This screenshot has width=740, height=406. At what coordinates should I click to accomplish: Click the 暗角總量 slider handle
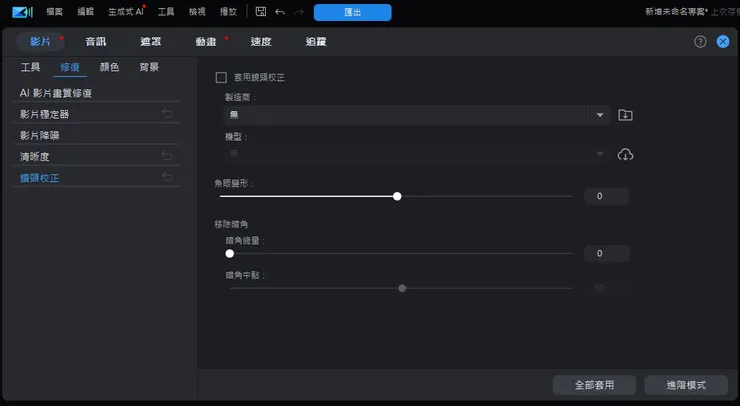pyautogui.click(x=230, y=254)
